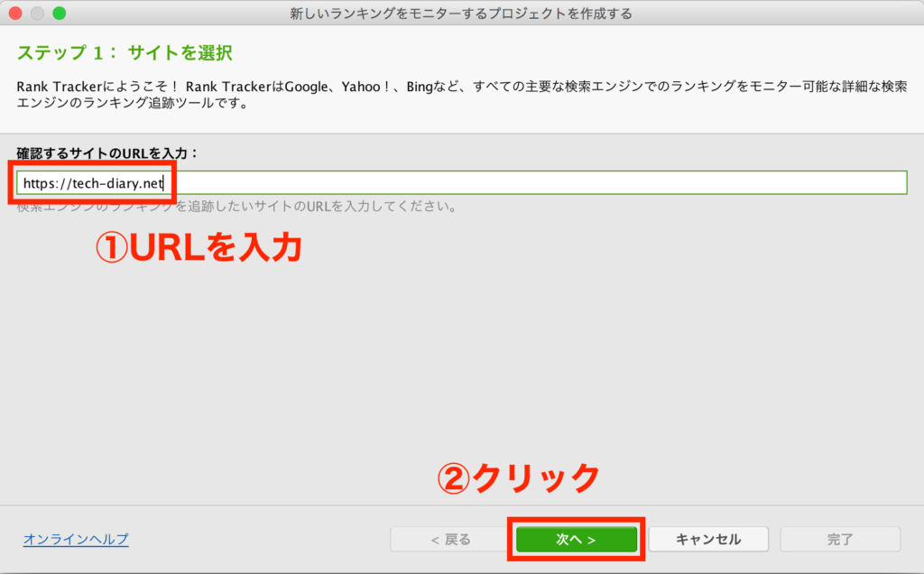Click the green 次へ > button
The width and height of the screenshot is (924, 574).
(x=576, y=539)
